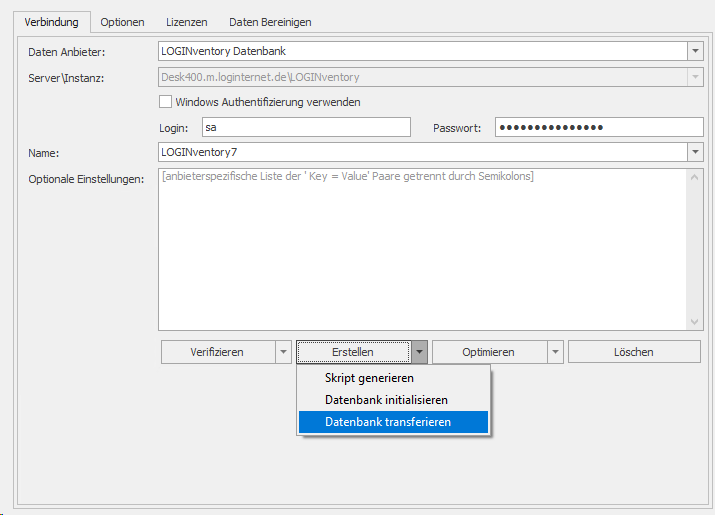Open the Optimieren split-button arrow

point(555,352)
